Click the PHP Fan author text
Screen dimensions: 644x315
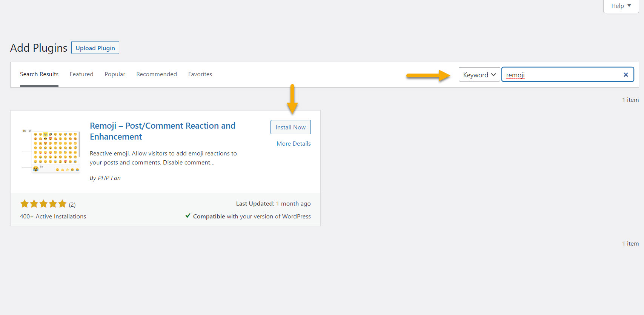click(109, 178)
